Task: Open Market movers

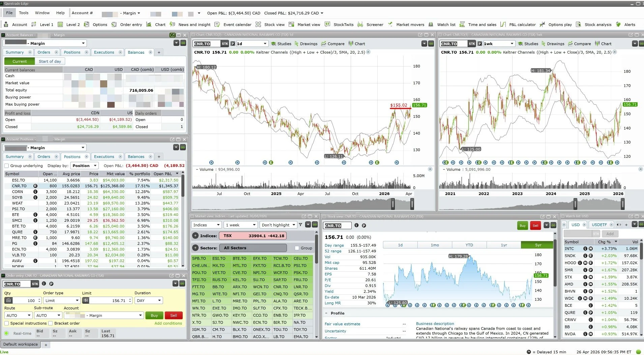Action: (406, 24)
